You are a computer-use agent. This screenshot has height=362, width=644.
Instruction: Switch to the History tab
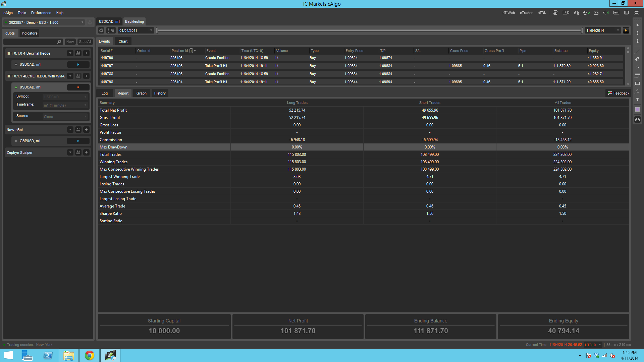pyautogui.click(x=160, y=94)
